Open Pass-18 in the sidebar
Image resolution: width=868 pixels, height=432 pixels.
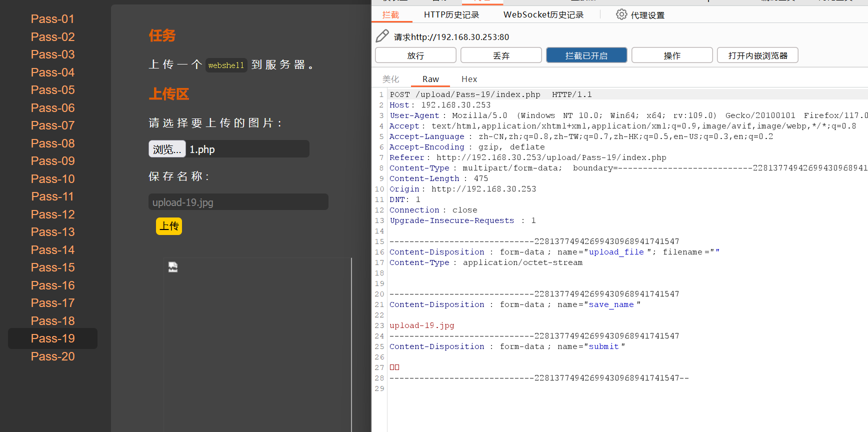click(52, 321)
